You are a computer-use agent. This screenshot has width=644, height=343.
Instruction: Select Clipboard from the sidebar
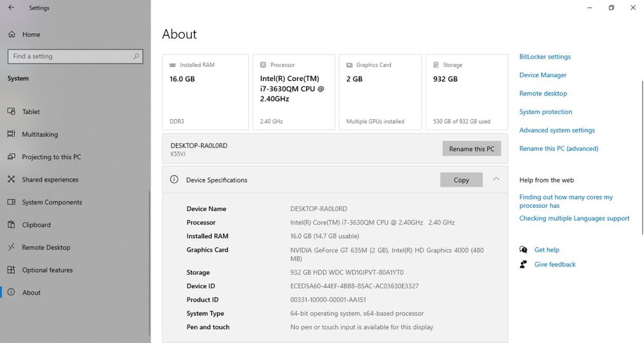(36, 225)
